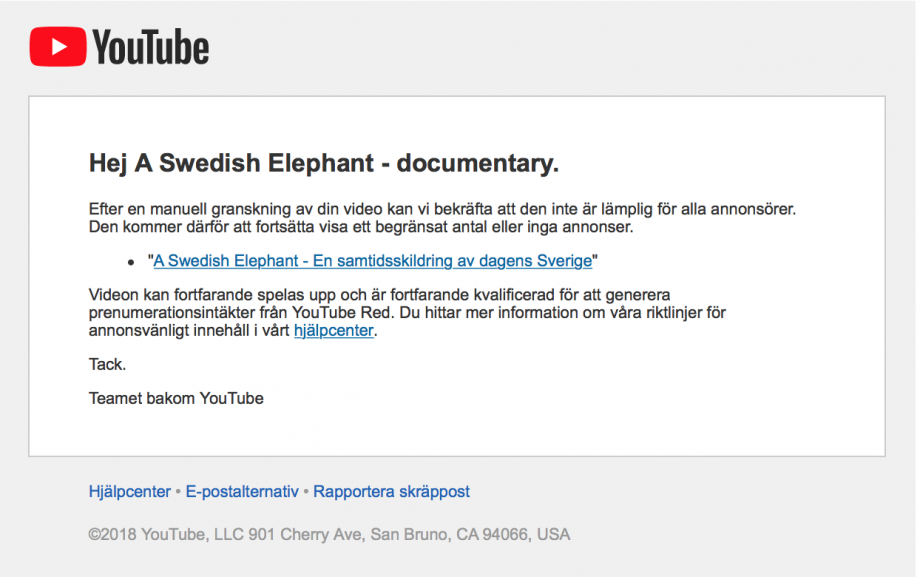The width and height of the screenshot is (920, 577).
Task: Click the YouTube wordmark next to the logo
Action: pos(151,47)
